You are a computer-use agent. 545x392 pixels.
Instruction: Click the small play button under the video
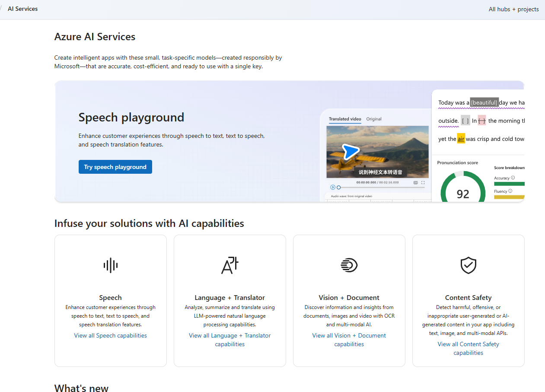[x=332, y=187]
